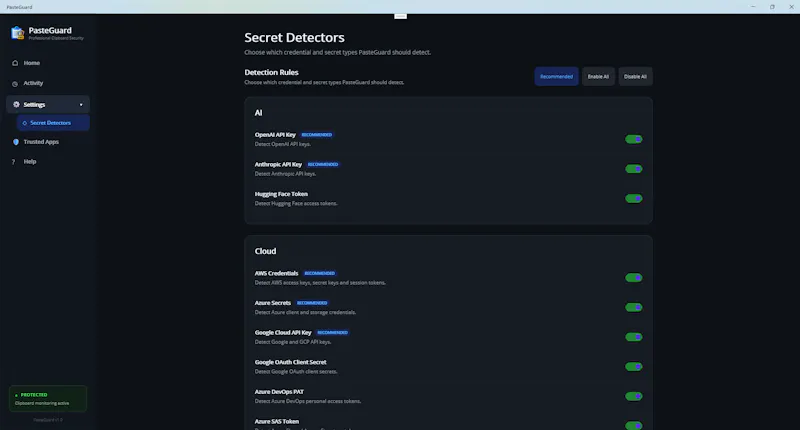Collapse the Settings submenu arrow
Image resolution: width=800 pixels, height=430 pixels.
[81, 105]
